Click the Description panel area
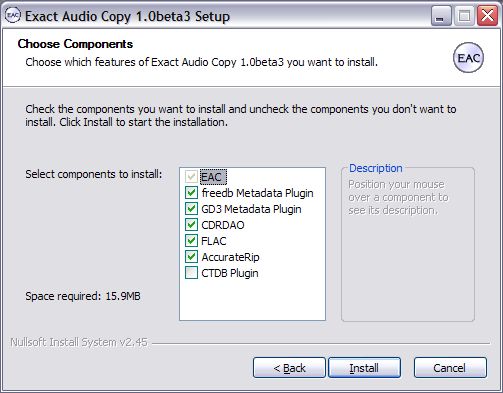Screen dimensions: 503x393 tap(408, 245)
